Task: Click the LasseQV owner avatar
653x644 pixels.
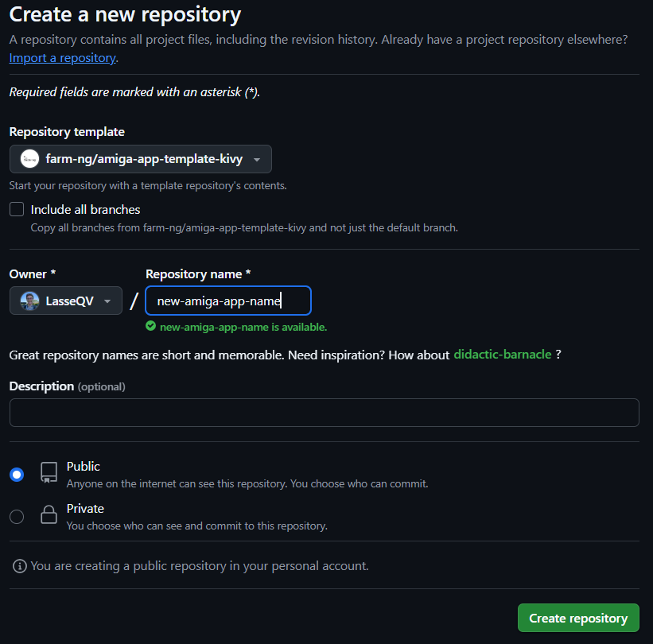Action: click(29, 301)
